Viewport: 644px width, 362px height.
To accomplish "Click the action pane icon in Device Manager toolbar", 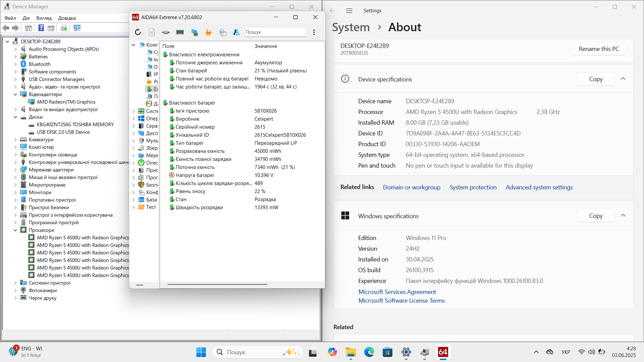I will [x=51, y=28].
